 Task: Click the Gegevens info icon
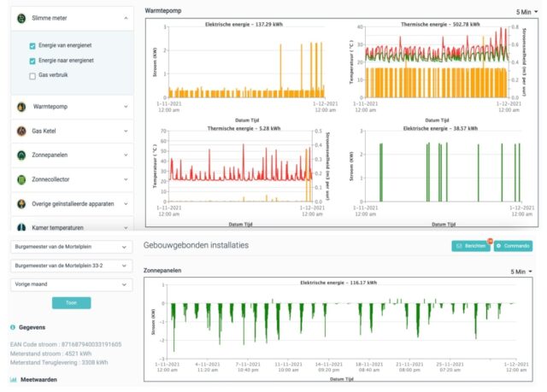click(12, 327)
